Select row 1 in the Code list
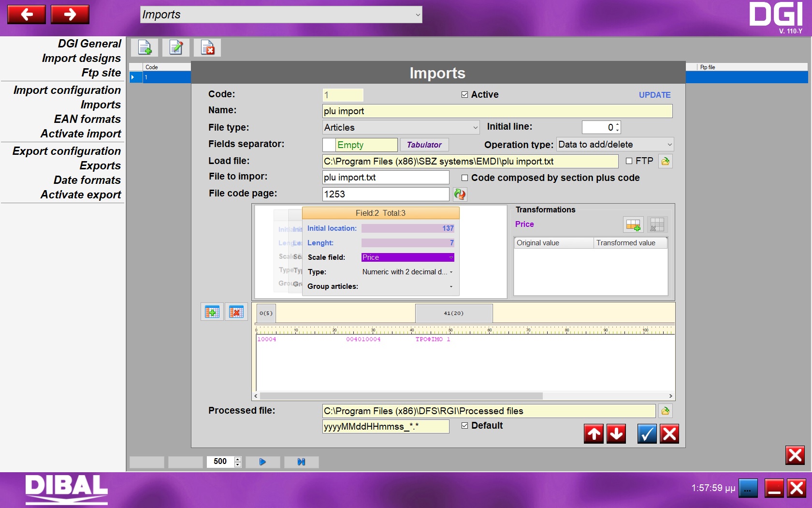The height and width of the screenshot is (508, 812). (160, 77)
